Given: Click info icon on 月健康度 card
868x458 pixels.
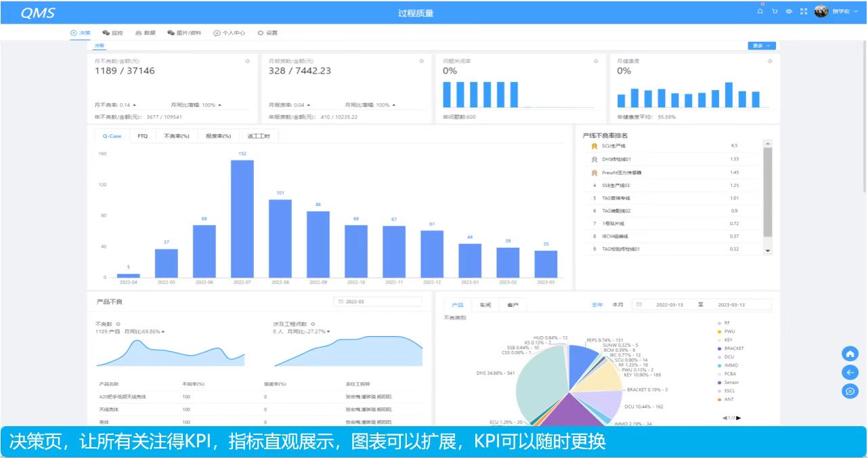Looking at the screenshot, I should [770, 61].
